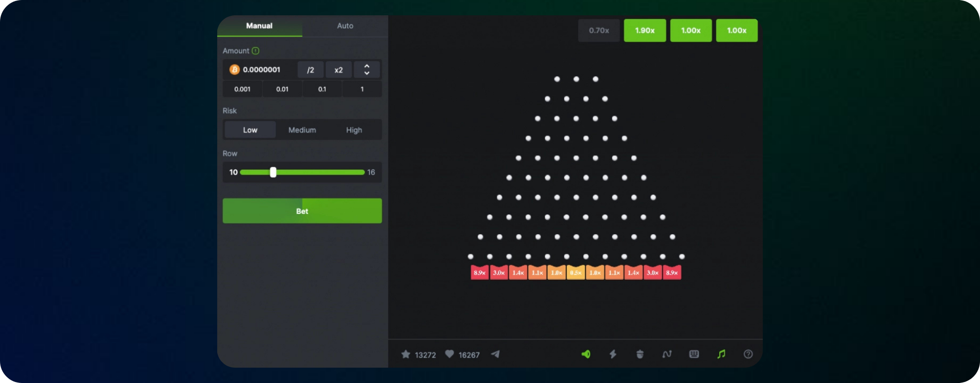Click the Row slider handle
980x383 pixels.
[273, 172]
